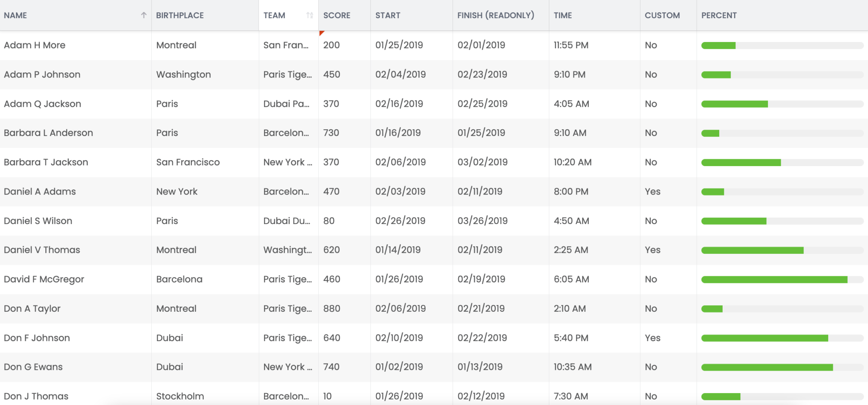Click the red marker on the Score cell
This screenshot has height=405, width=868.
[x=321, y=33]
